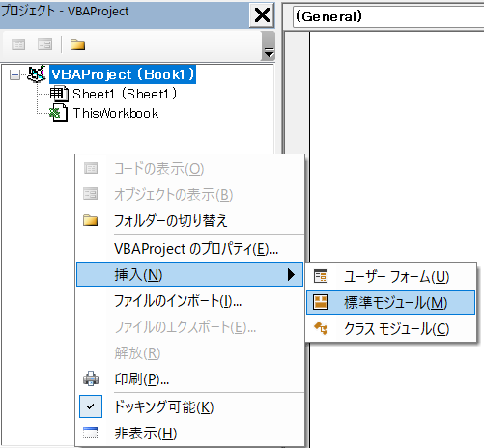The image size is (484, 448).
Task: Collapse the VBAProject (Book1) tree node
Action: click(14, 75)
